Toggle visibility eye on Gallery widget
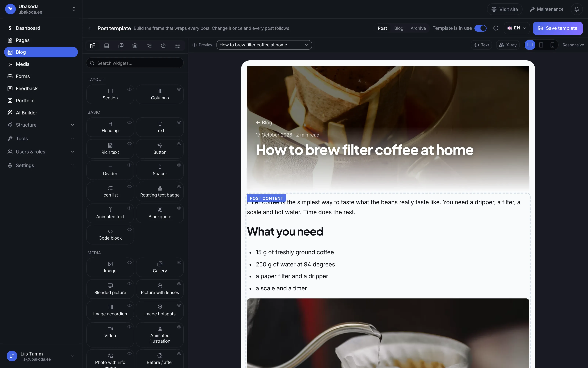 (179, 263)
